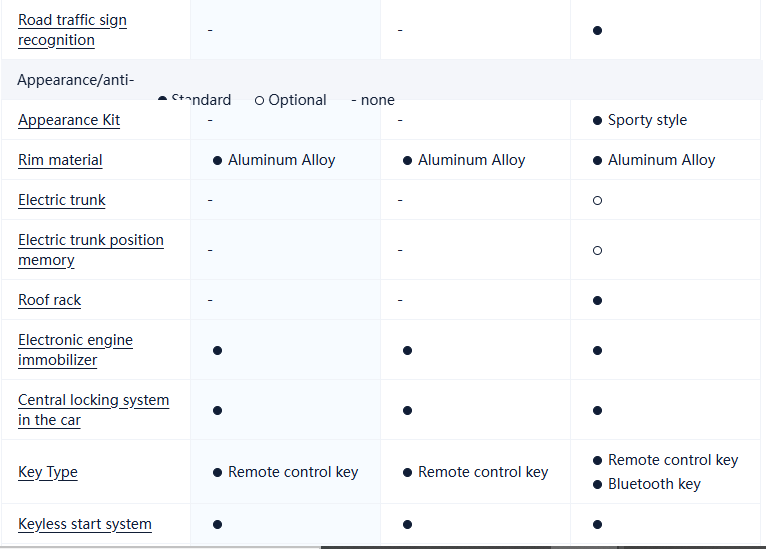Viewport: 766px width, 549px height.
Task: Click optional circle in trunk position memory row
Action: pyautogui.click(x=597, y=250)
